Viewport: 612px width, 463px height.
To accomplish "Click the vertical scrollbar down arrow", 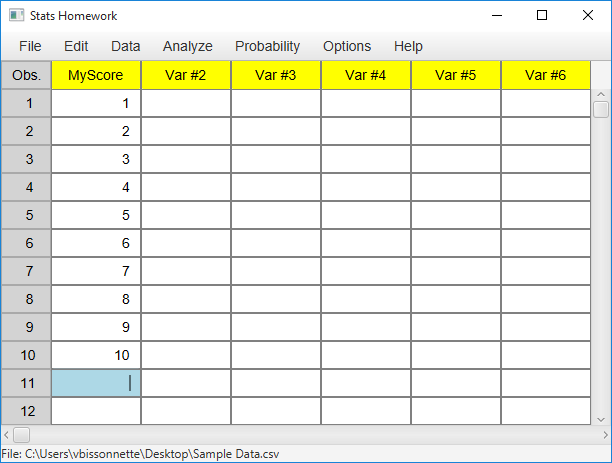I will (x=601, y=420).
